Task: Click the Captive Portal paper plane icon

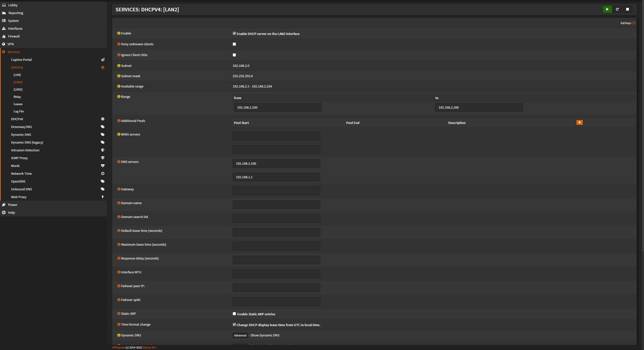Action: [x=103, y=60]
